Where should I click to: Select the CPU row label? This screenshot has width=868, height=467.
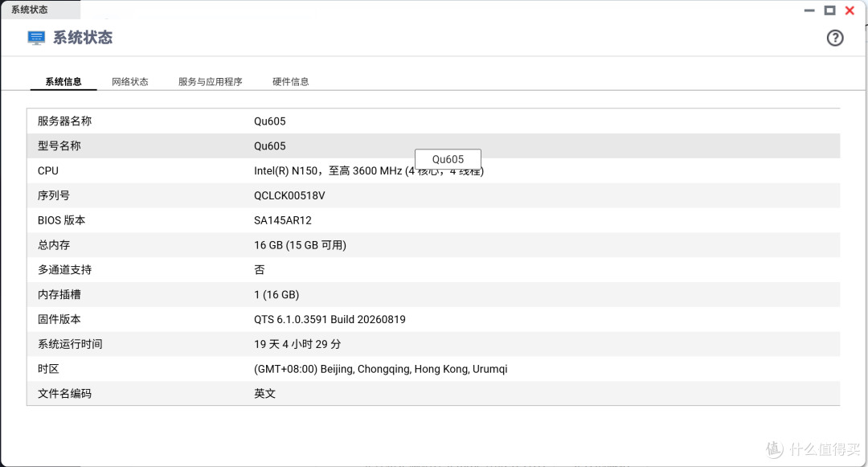[48, 171]
